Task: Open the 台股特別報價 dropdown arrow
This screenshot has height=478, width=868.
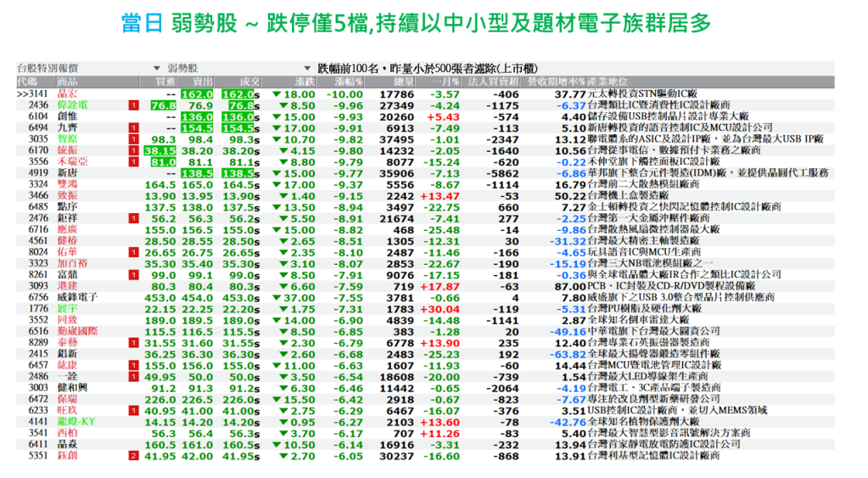Action: coord(156,68)
